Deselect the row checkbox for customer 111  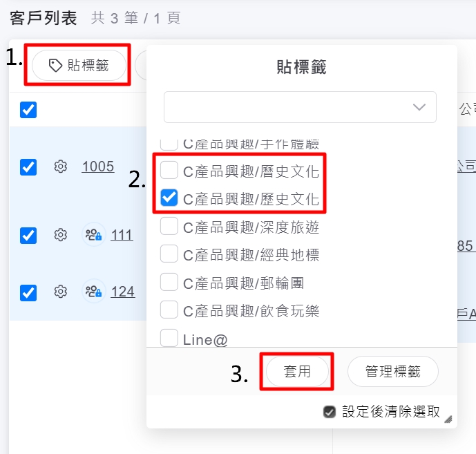pyautogui.click(x=28, y=236)
